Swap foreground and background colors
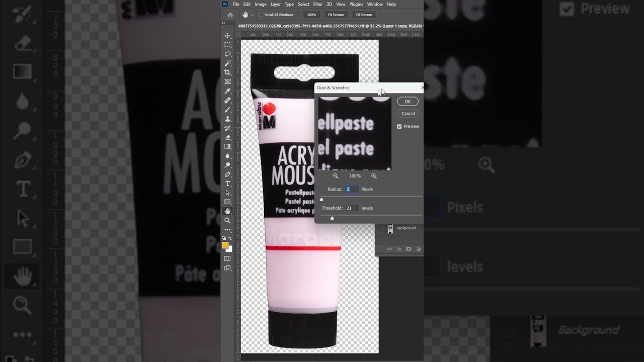This screenshot has height=362, width=644. pos(230,238)
